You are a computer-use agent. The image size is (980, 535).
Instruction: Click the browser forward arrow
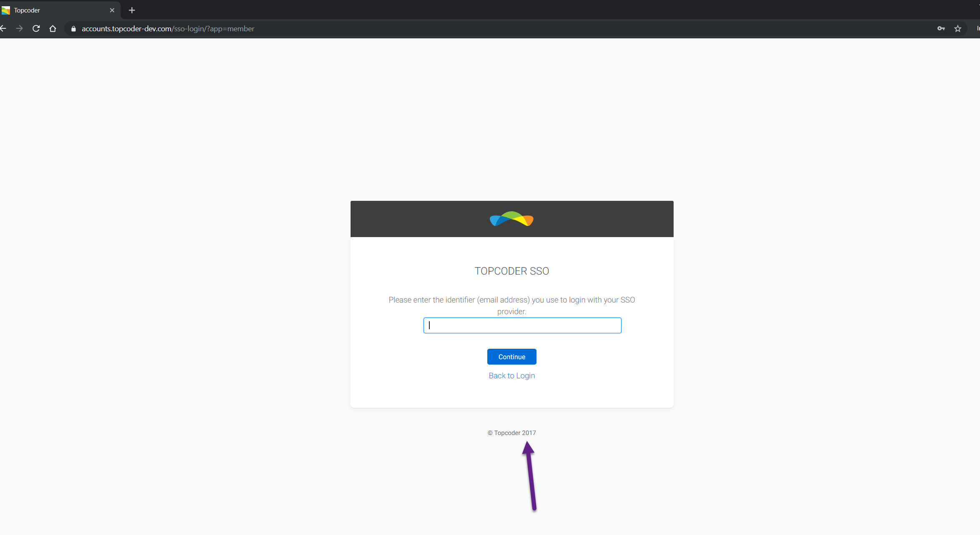tap(19, 29)
